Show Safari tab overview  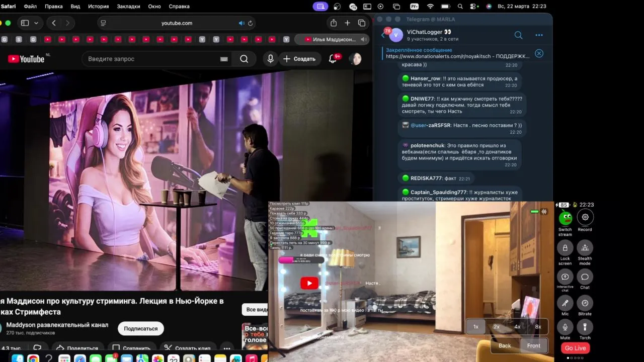point(361,23)
